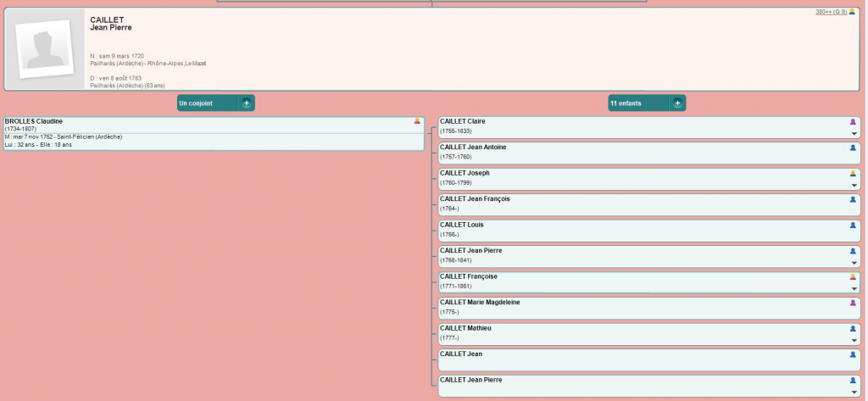Click the purple person icon for CAILLET Claire
Image resolution: width=868 pixels, height=401 pixels.
(854, 122)
